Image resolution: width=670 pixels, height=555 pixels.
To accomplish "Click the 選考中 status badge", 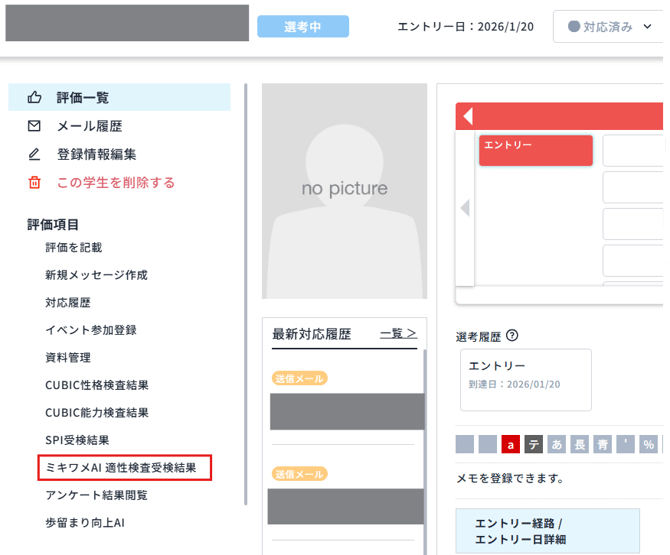I will tap(303, 27).
